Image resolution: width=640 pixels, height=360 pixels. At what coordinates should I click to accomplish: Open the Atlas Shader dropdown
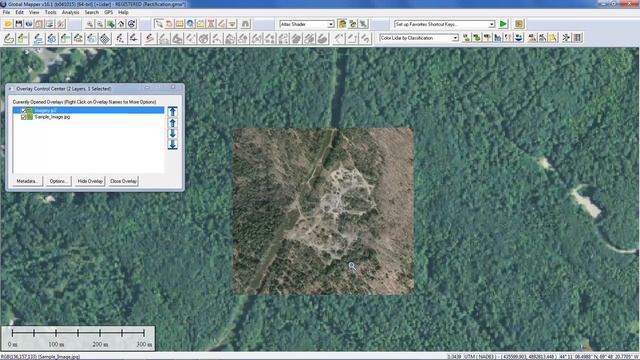click(x=331, y=24)
